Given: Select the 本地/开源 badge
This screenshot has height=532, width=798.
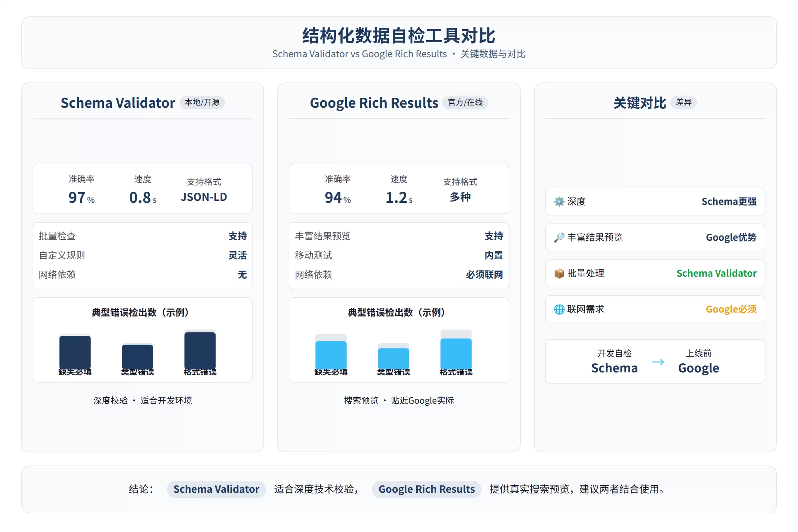Looking at the screenshot, I should pyautogui.click(x=202, y=102).
